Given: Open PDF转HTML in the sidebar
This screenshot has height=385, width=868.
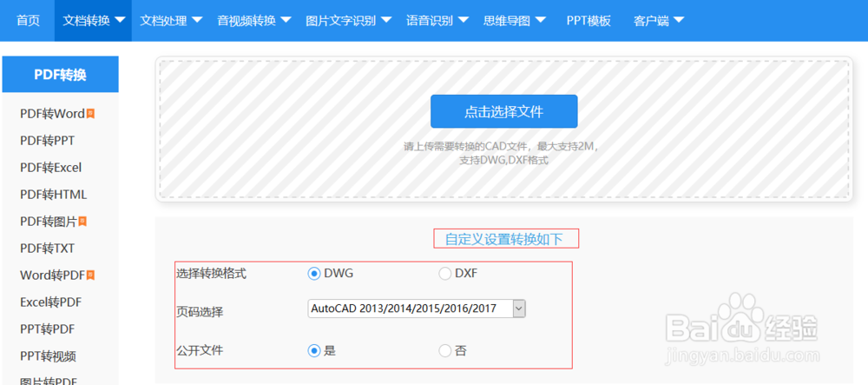Looking at the screenshot, I should coord(53,195).
